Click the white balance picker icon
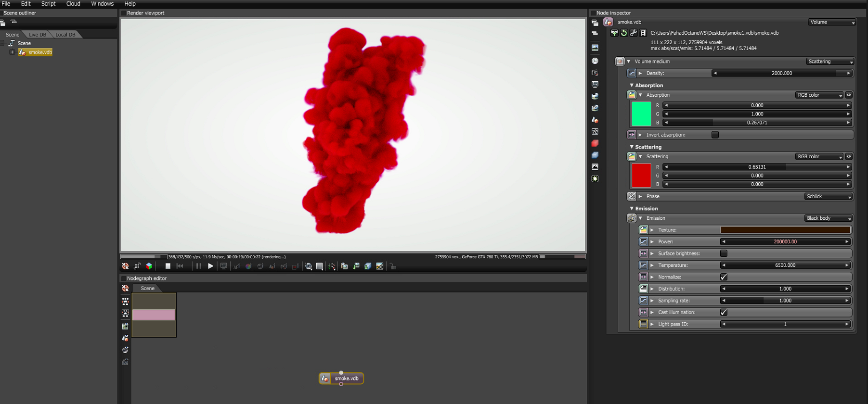The width and height of the screenshot is (868, 404). pyautogui.click(x=248, y=266)
